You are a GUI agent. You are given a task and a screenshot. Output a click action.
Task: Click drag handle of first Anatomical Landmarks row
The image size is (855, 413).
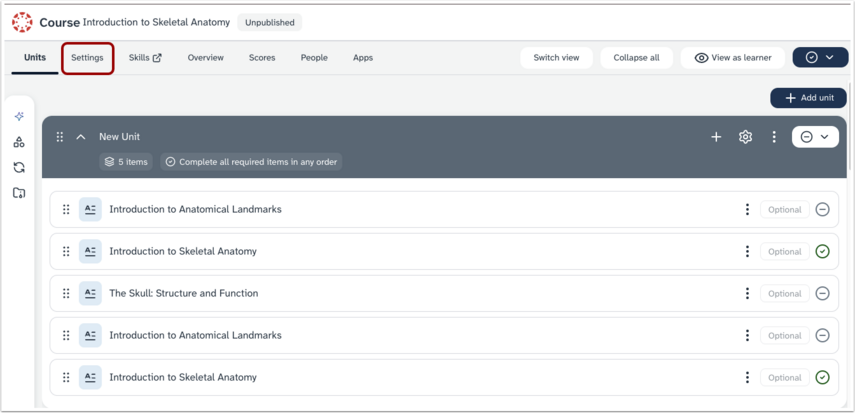[x=66, y=210]
